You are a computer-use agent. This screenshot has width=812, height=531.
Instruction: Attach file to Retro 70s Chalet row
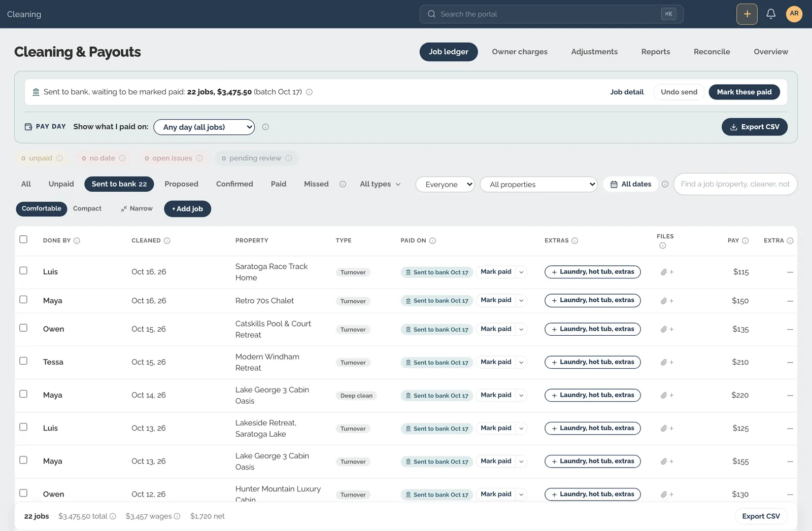[667, 301]
